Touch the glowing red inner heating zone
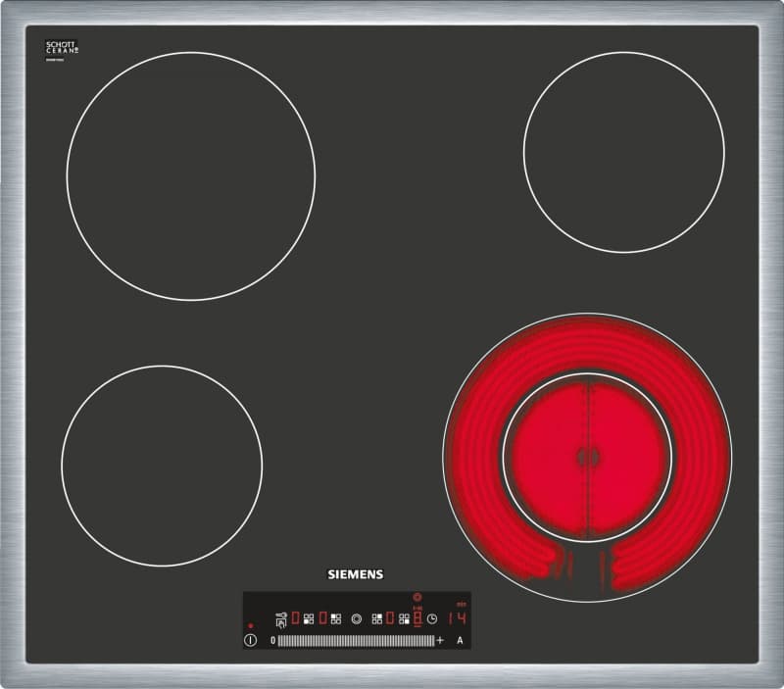The width and height of the screenshot is (784, 689). 587,458
